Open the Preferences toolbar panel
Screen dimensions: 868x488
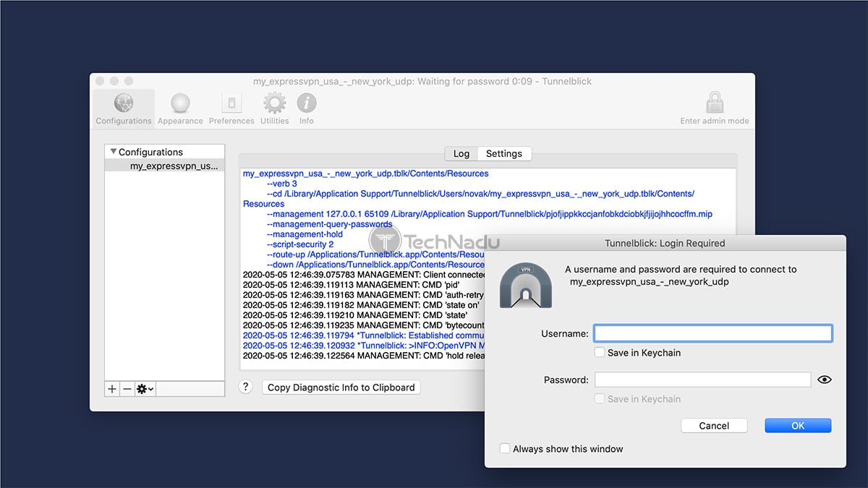(x=231, y=108)
